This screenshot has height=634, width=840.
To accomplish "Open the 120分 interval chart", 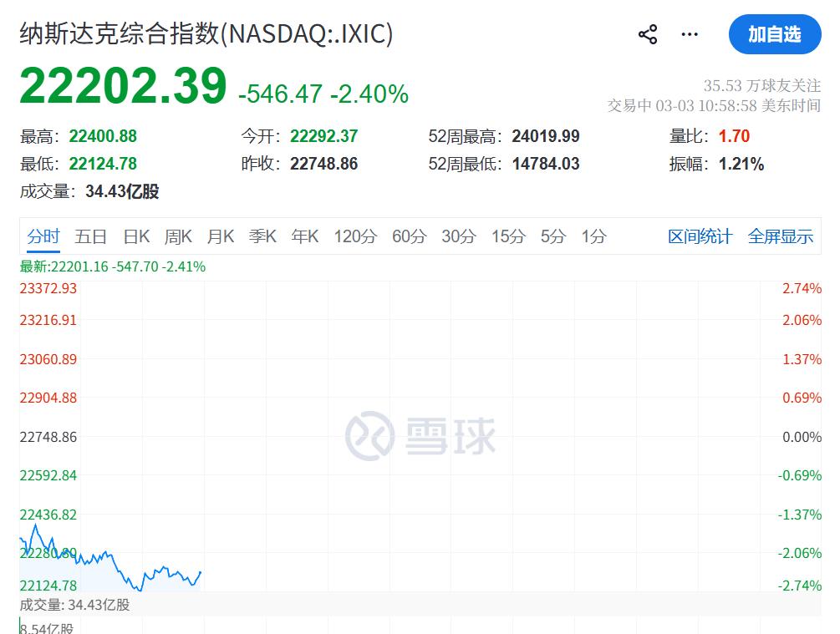I will [354, 236].
